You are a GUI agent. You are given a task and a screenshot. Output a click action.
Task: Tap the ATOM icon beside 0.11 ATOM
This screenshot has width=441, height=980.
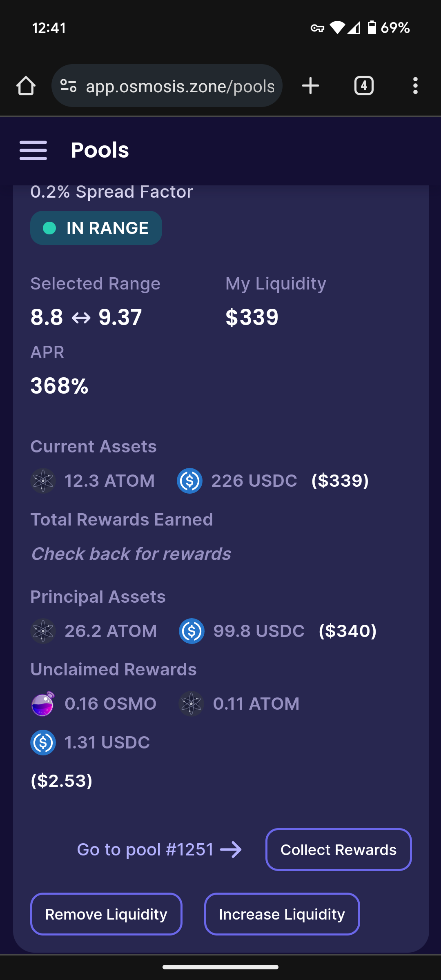192,704
